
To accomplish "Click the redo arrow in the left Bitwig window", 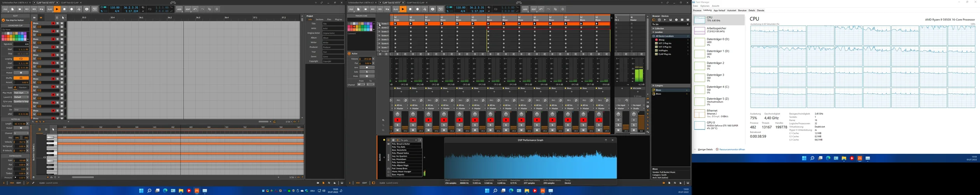I will 202,9.
